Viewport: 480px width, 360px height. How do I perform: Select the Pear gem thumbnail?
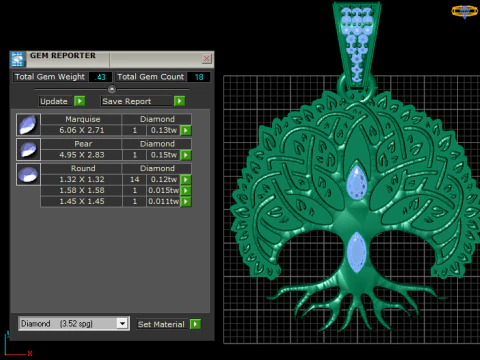[x=28, y=149]
